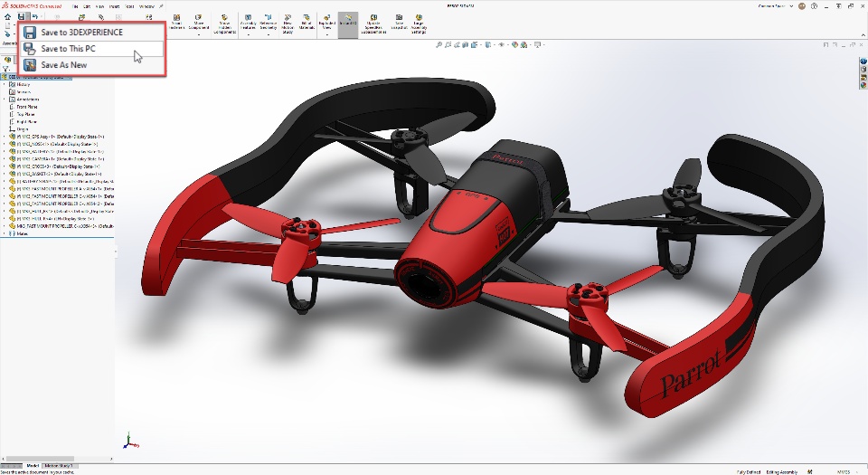The width and height of the screenshot is (868, 475).
Task: Pin the menu bar with the pushpin icon
Action: coord(161,6)
